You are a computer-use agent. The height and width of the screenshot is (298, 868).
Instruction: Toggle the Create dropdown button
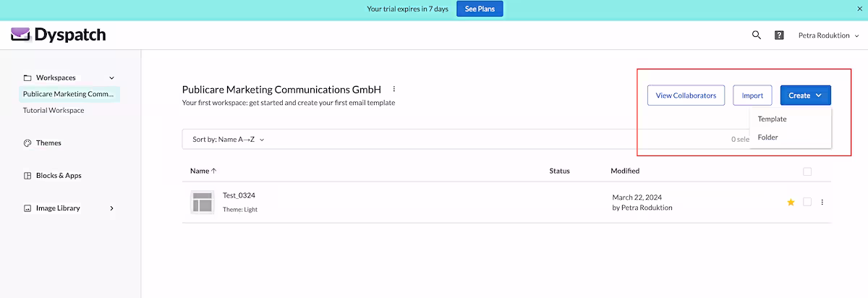click(805, 95)
